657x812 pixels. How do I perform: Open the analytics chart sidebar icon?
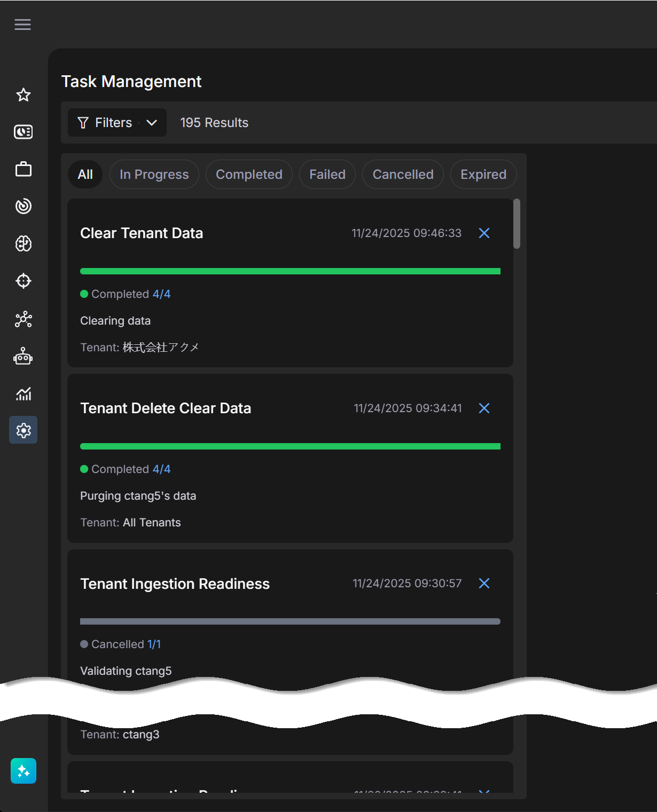tap(24, 394)
